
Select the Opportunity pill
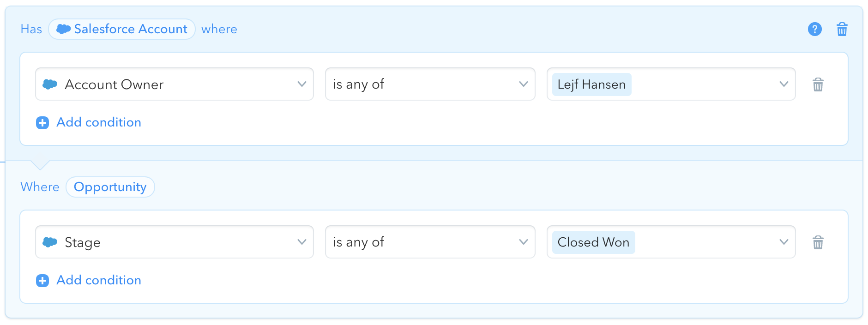pyautogui.click(x=110, y=187)
